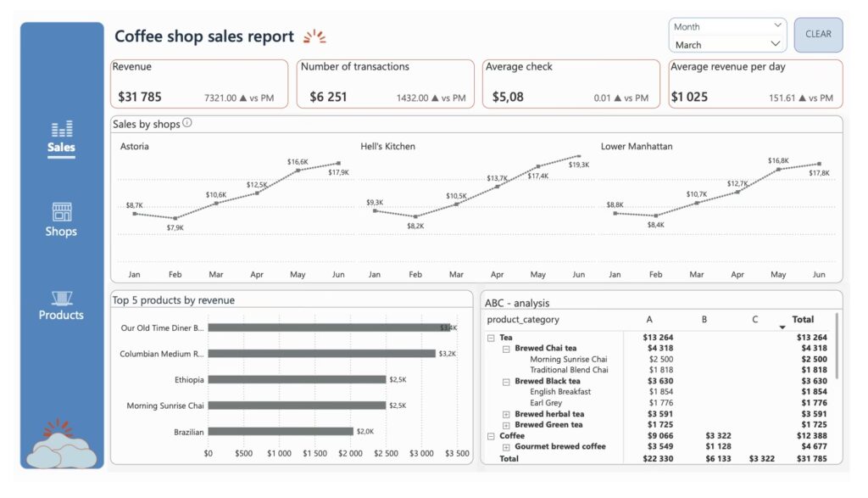Click the Astoria chart title
868x498 pixels.
135,146
